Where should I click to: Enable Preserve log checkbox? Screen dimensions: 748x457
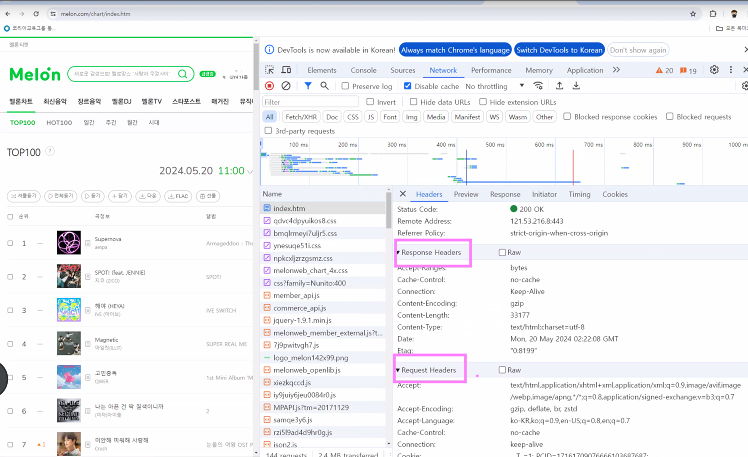[x=345, y=86]
